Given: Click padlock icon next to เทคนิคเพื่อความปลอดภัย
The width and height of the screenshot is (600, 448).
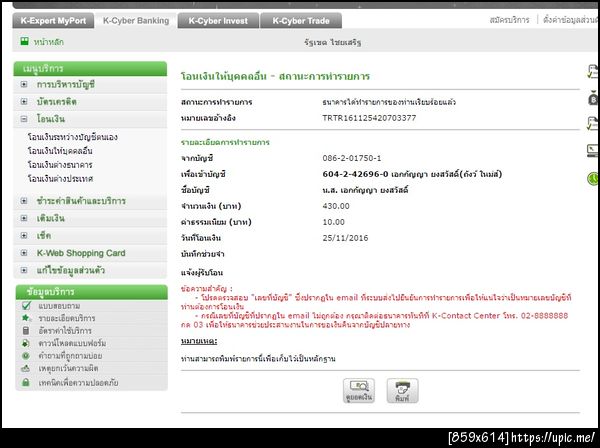Looking at the screenshot, I should click(x=26, y=382).
